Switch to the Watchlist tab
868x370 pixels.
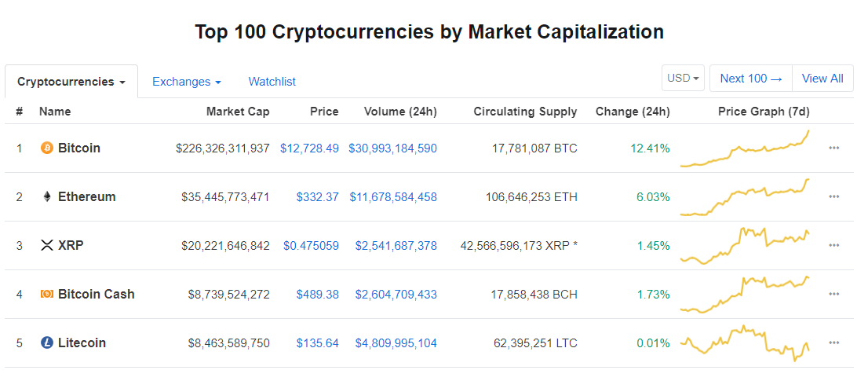272,82
